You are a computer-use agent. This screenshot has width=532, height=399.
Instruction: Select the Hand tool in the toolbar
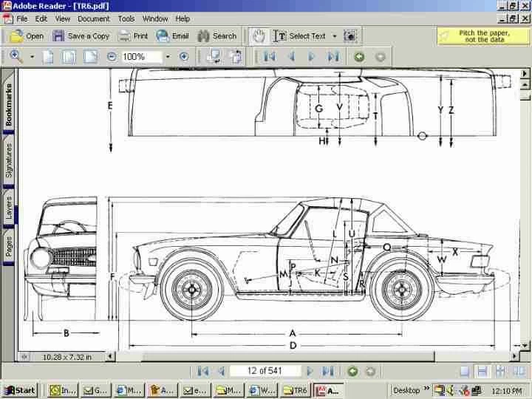[x=258, y=35]
